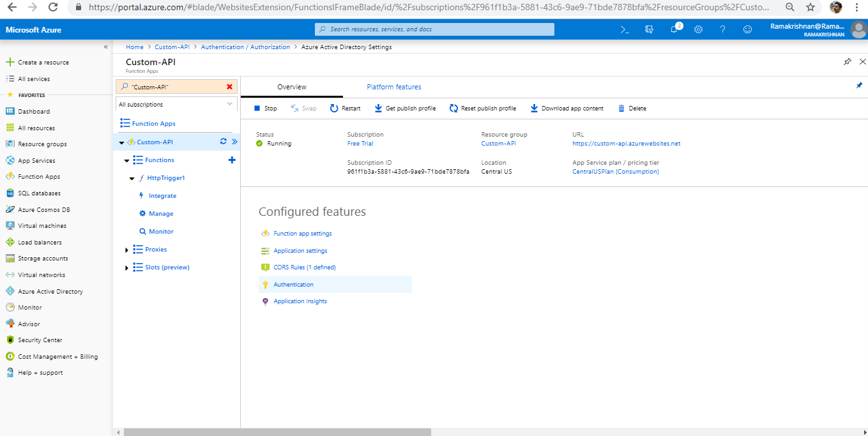Open the Custom-API resource group link
Image resolution: width=868 pixels, height=436 pixels.
coord(498,144)
